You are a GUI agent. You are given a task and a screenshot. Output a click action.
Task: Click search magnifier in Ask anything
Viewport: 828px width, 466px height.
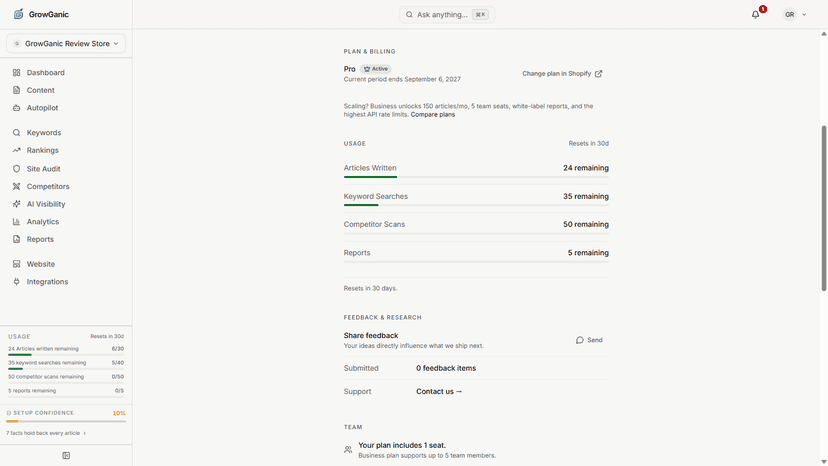click(409, 15)
